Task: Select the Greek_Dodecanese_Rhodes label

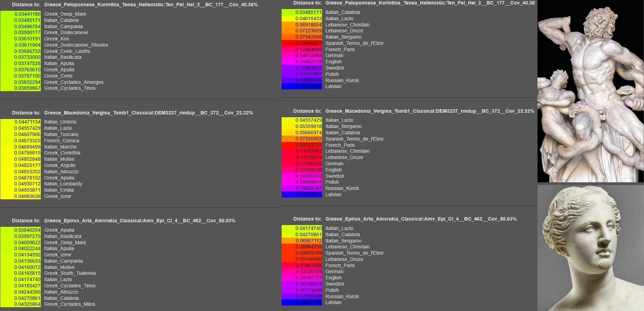Action: 76,45
